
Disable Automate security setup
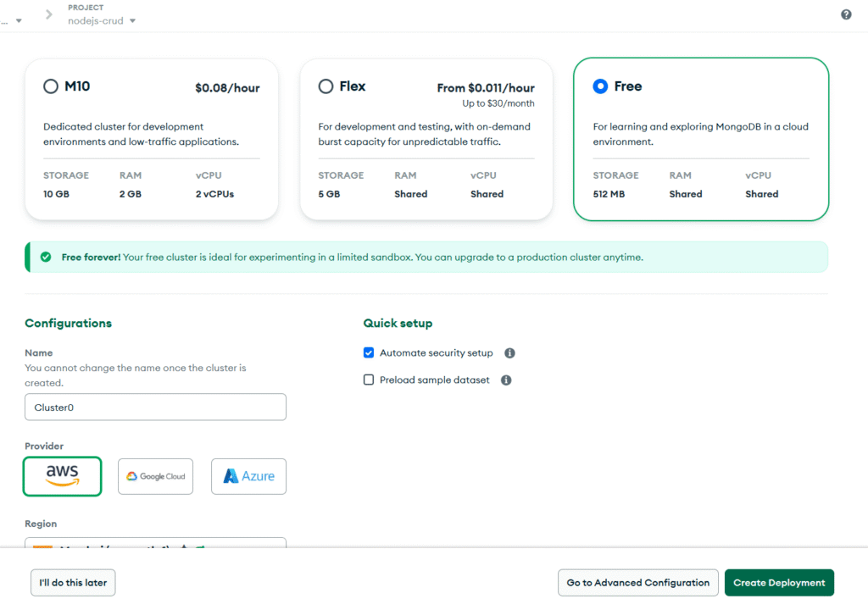(x=369, y=352)
